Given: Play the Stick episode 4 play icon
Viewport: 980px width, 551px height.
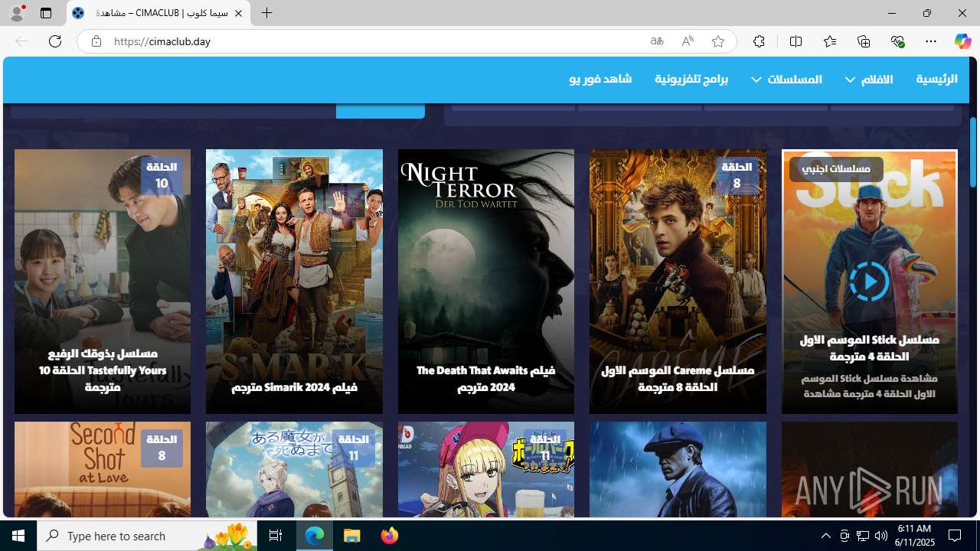Looking at the screenshot, I should [x=869, y=281].
